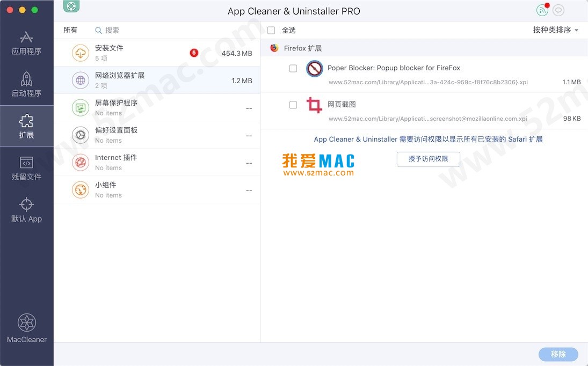Click the Poper Blocker blocked-sign icon
The height and width of the screenshot is (366, 588).
[x=314, y=69]
